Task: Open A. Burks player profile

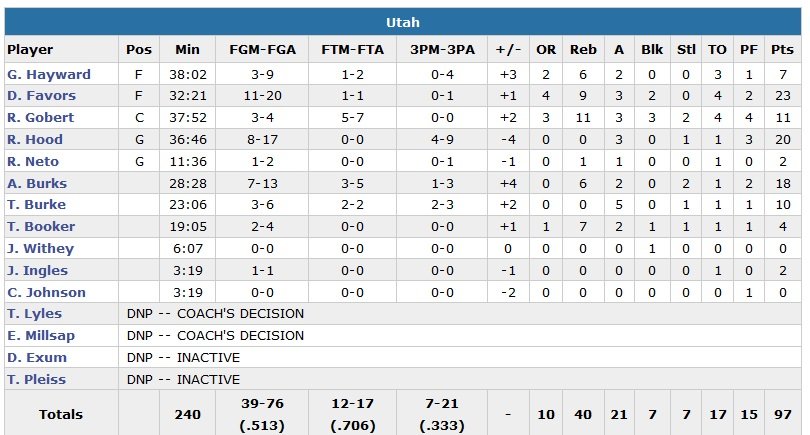Action: [x=37, y=183]
